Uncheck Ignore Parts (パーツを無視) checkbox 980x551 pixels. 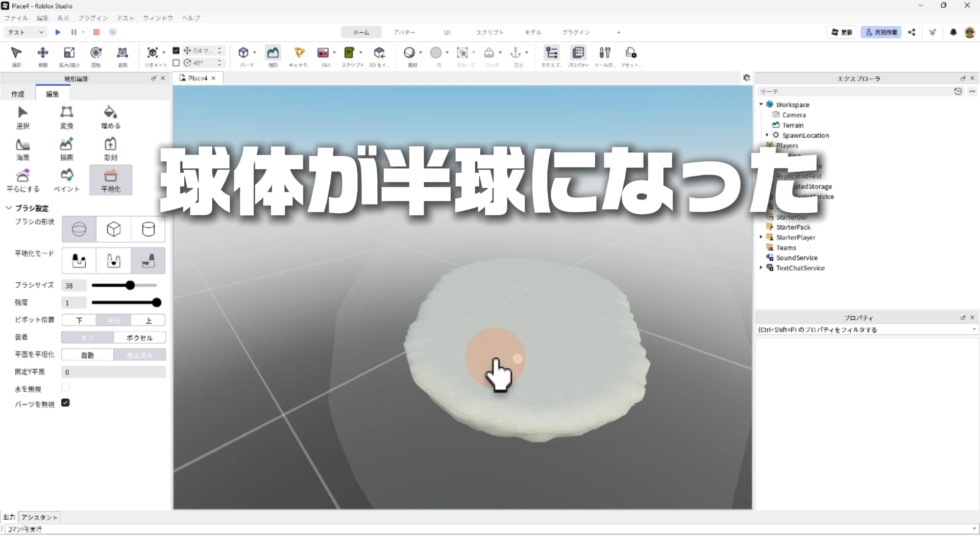click(x=65, y=403)
